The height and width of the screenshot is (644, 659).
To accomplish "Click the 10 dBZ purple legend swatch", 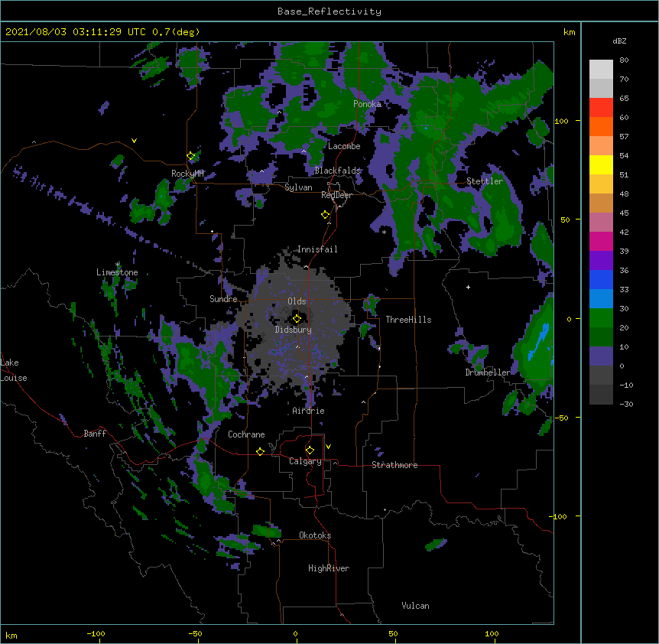I will click(x=601, y=356).
